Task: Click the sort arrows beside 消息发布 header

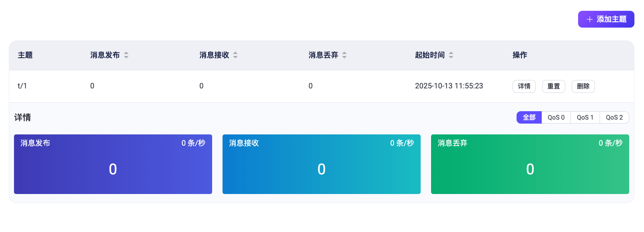Action: [126, 55]
